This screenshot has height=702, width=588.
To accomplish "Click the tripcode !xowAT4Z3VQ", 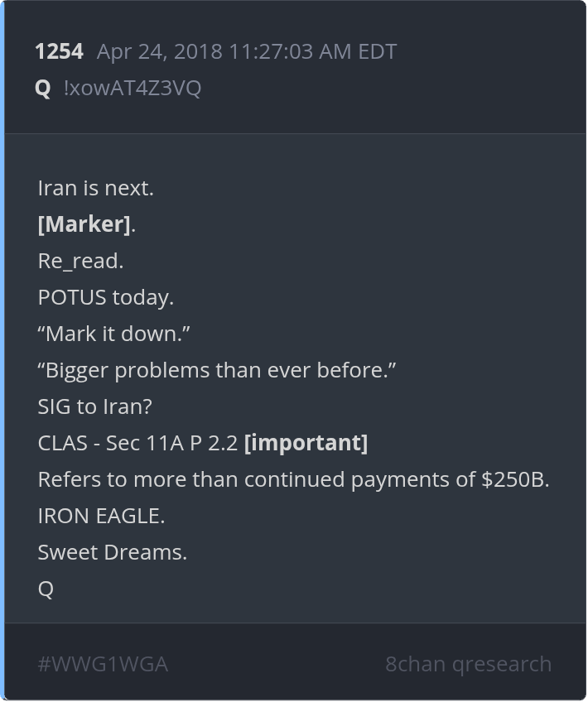I will (x=132, y=88).
